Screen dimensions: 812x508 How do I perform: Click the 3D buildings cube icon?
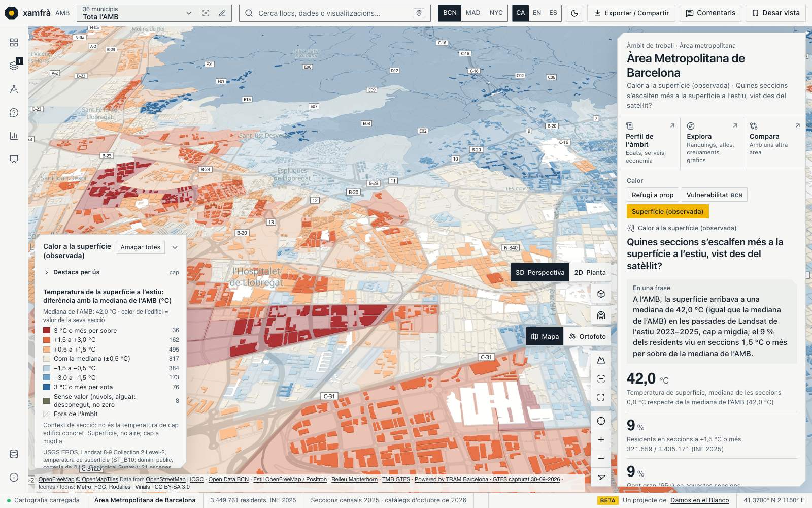click(601, 294)
